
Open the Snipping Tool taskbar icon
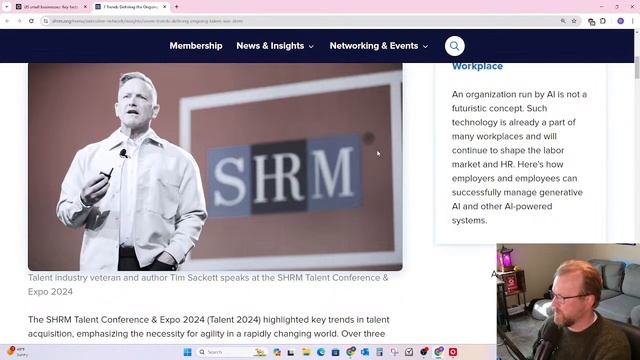click(394, 352)
